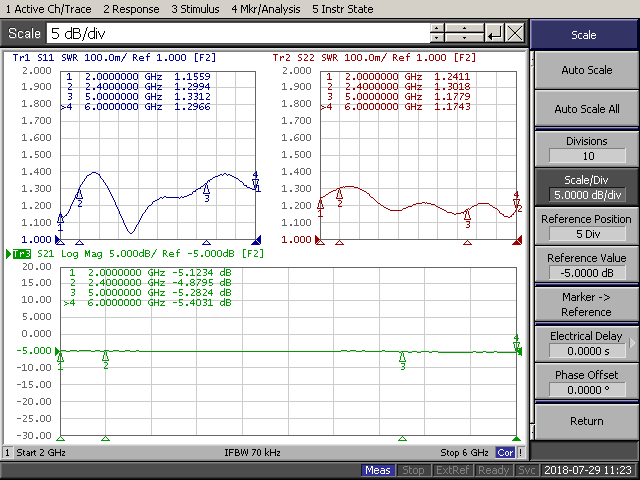
Task: Click the Return softkey
Action: tap(587, 421)
